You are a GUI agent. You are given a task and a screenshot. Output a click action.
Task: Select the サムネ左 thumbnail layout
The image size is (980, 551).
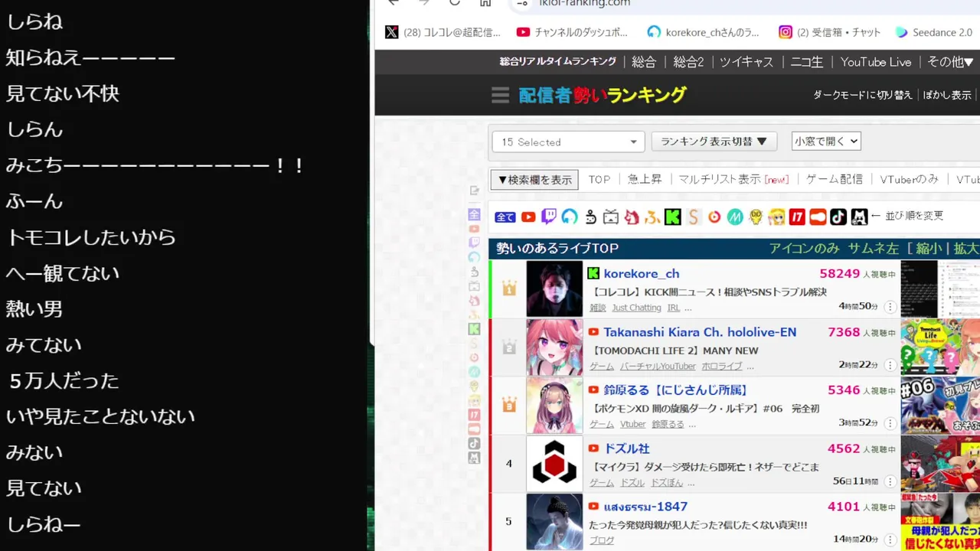874,248
